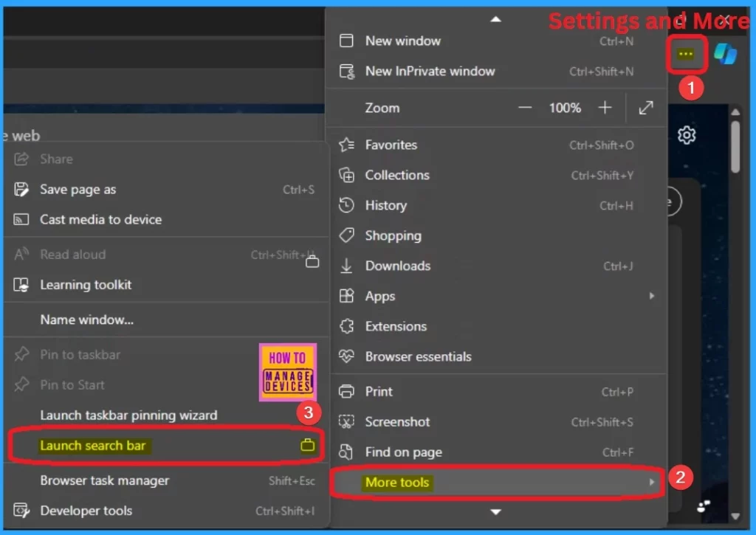The width and height of the screenshot is (756, 535).
Task: Choose Launch taskbar pinning wizard
Action: click(x=166, y=415)
